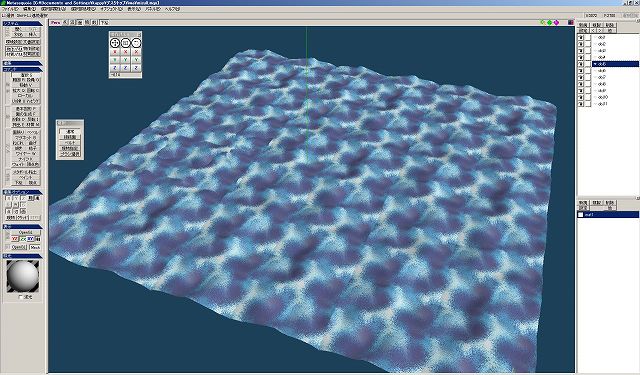The image size is (640, 375).
Task: Select the highlighted obj5 object row
Action: (616, 64)
